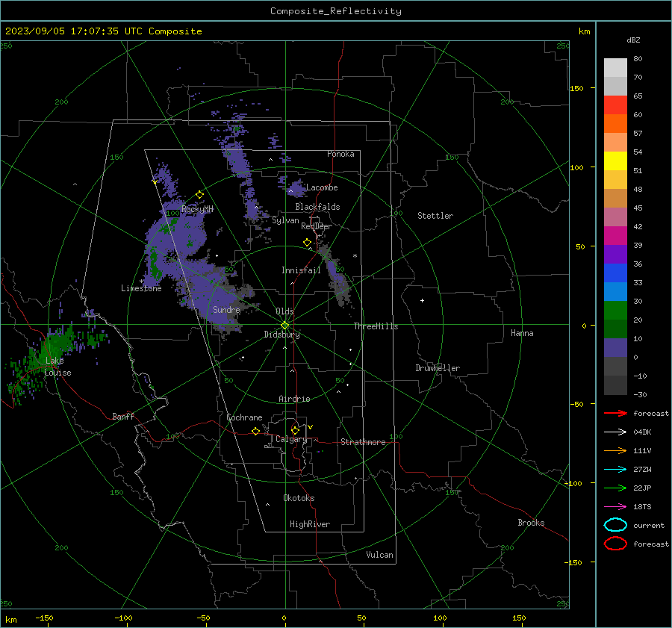672x628 pixels.
Task: Click the red forecast arrow legend icon
Action: pos(615,413)
